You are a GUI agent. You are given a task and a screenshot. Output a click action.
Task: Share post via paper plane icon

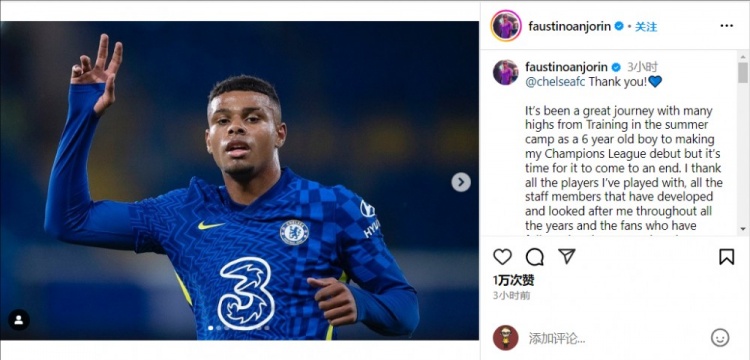point(566,257)
